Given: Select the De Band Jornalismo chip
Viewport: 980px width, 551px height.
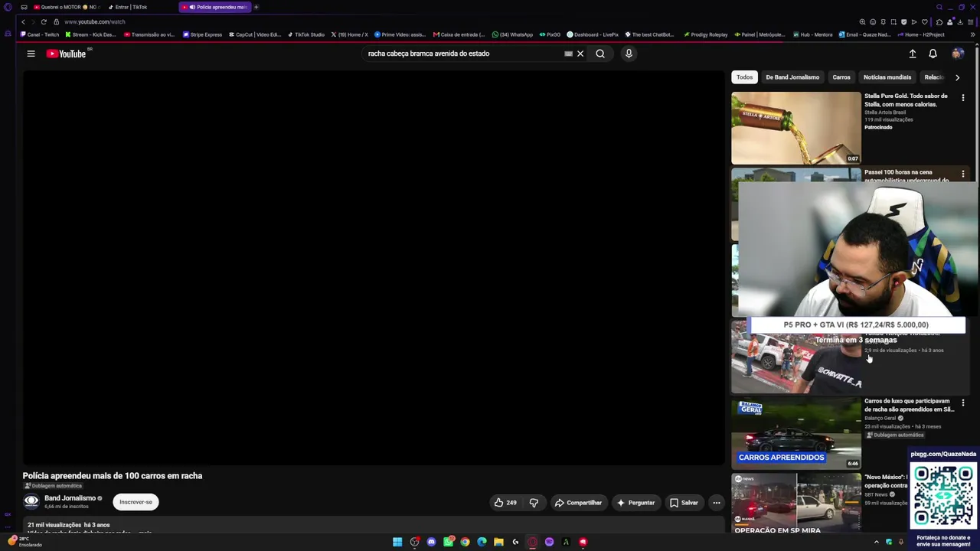Looking at the screenshot, I should click(x=792, y=77).
